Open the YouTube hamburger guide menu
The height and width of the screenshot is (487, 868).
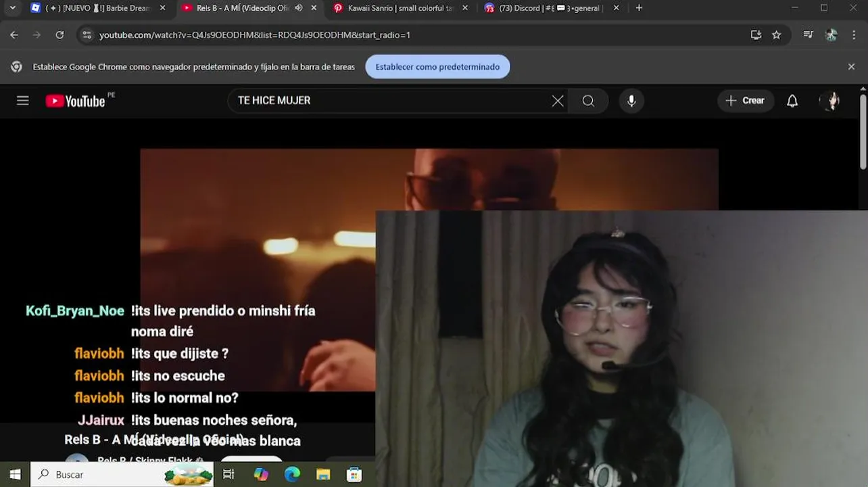click(x=23, y=101)
